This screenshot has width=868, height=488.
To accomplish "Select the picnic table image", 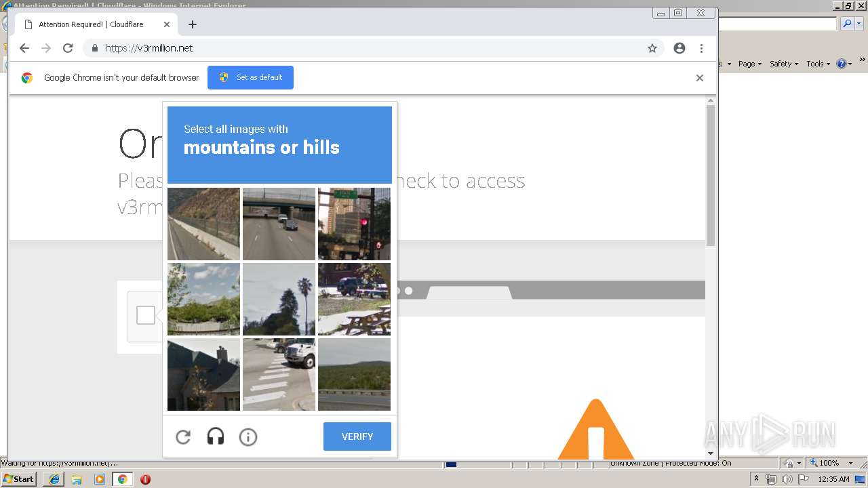I will coord(354,299).
